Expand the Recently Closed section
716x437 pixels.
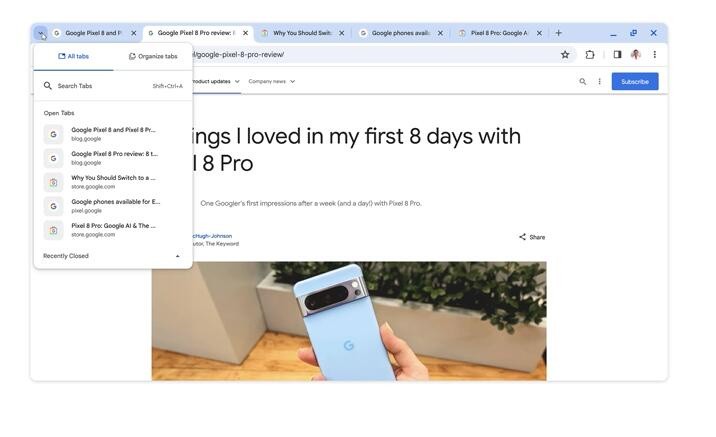[112, 256]
